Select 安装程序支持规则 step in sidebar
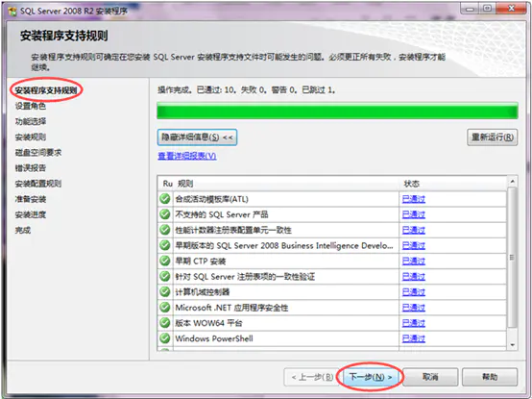532x399 pixels. [x=46, y=90]
